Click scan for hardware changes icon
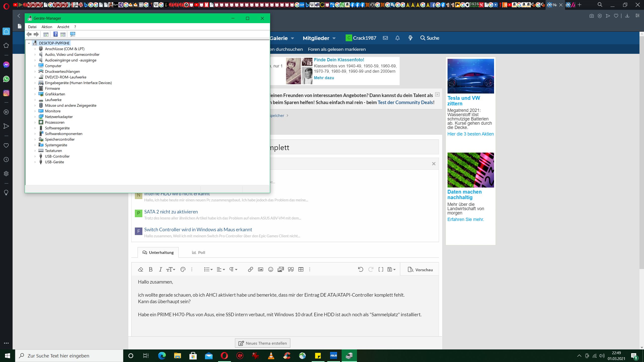 73,34
